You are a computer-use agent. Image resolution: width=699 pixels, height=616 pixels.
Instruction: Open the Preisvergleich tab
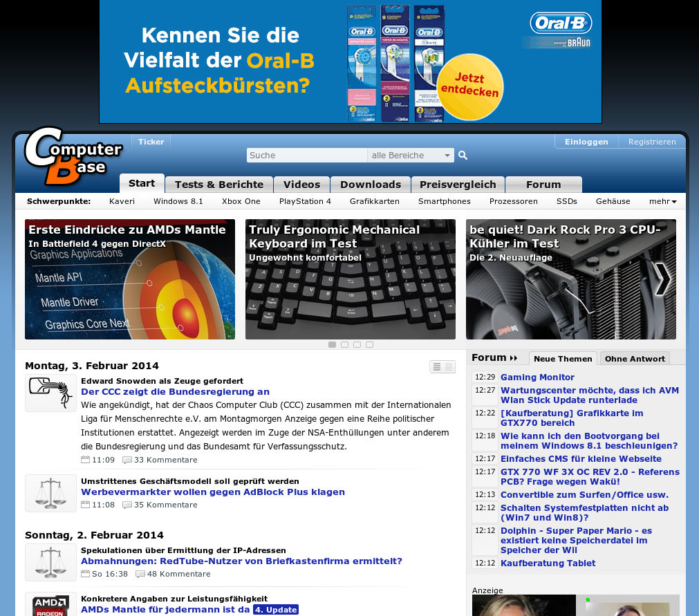tap(458, 185)
